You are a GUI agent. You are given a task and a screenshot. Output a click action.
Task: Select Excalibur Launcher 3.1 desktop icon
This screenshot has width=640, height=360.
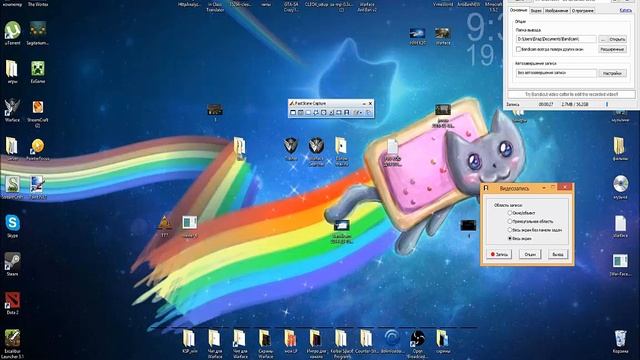tap(12, 344)
